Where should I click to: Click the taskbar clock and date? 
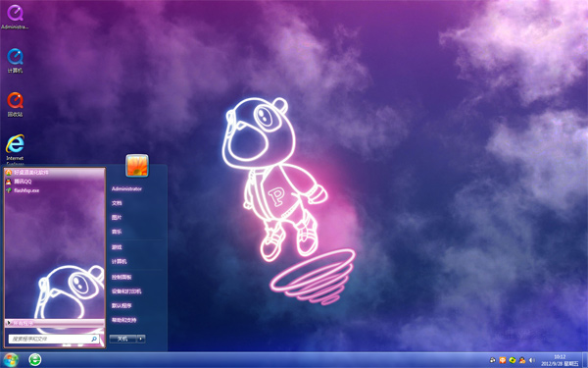click(560, 360)
